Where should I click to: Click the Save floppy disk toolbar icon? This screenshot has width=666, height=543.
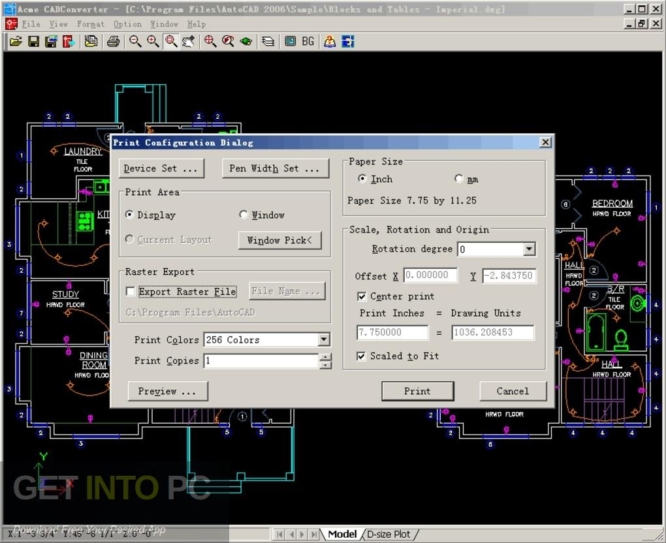tap(34, 42)
